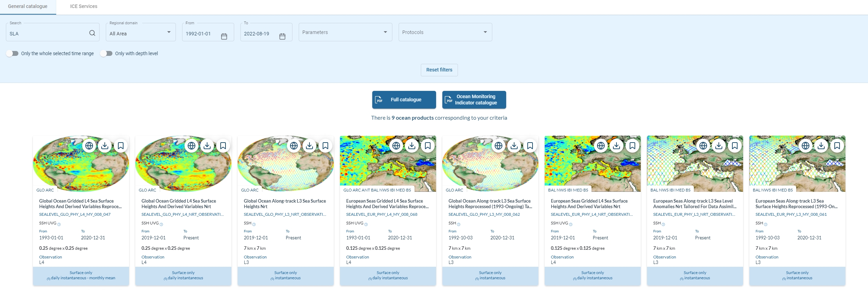This screenshot has height=290, width=868.
Task: Click GLO ARC ANT BAL NWS IBI MED BS label
Action: tap(377, 190)
